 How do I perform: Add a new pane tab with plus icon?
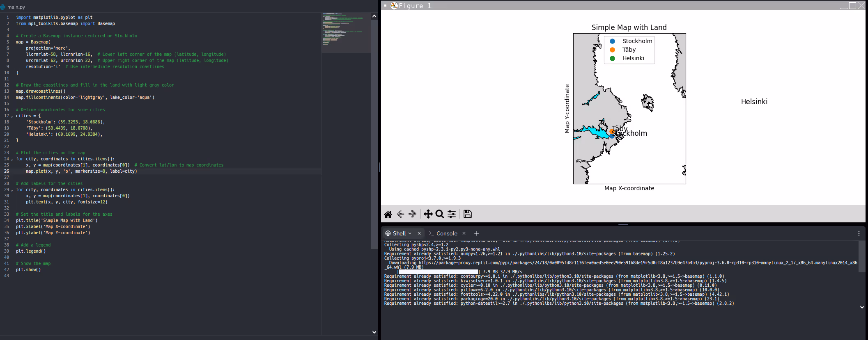477,233
